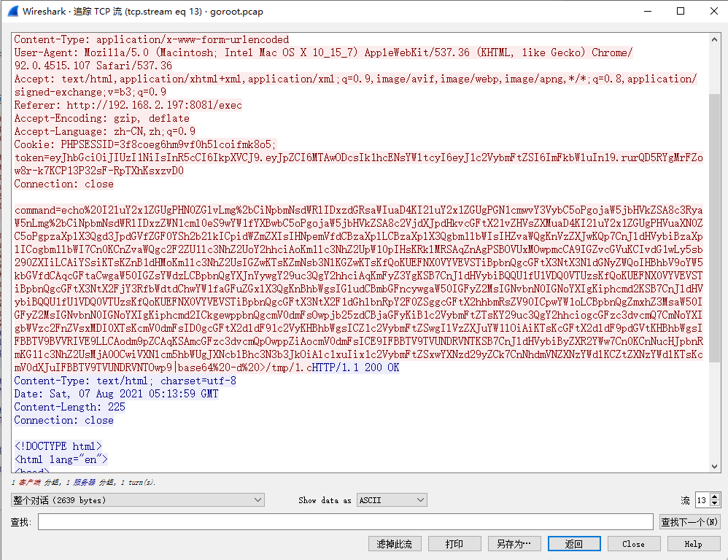Click the 打印 print button

454,544
